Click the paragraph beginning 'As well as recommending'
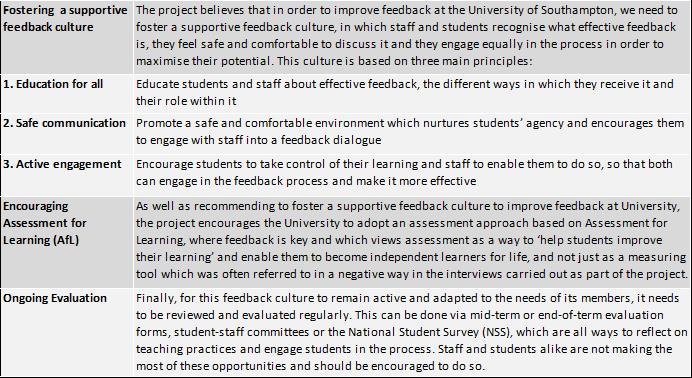Image resolution: width=692 pixels, height=378 pixels. coord(411,240)
